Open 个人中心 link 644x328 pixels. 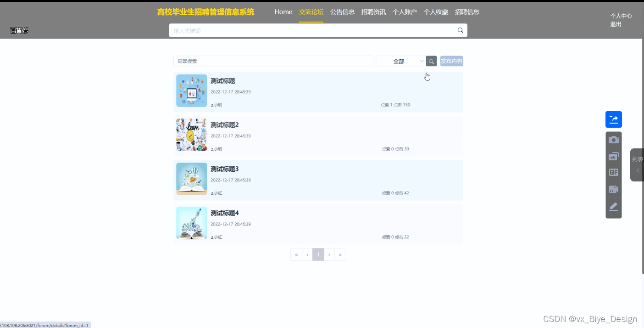(621, 16)
